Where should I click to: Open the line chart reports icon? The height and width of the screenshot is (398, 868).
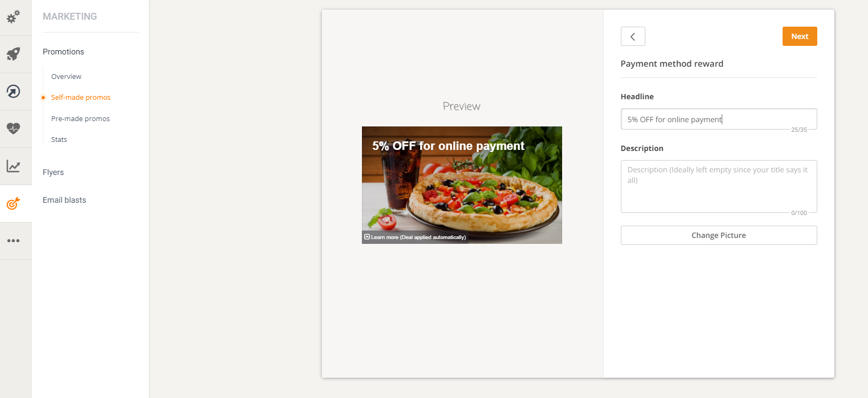pos(13,166)
